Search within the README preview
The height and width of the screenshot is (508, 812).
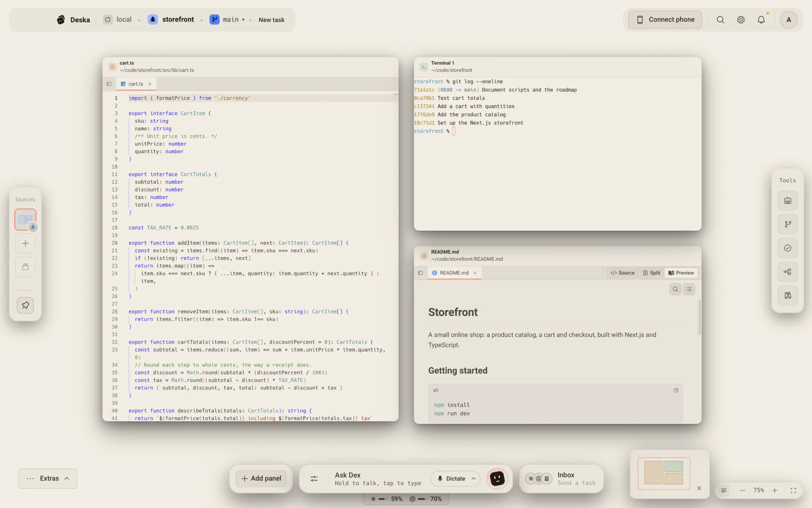pos(675,289)
